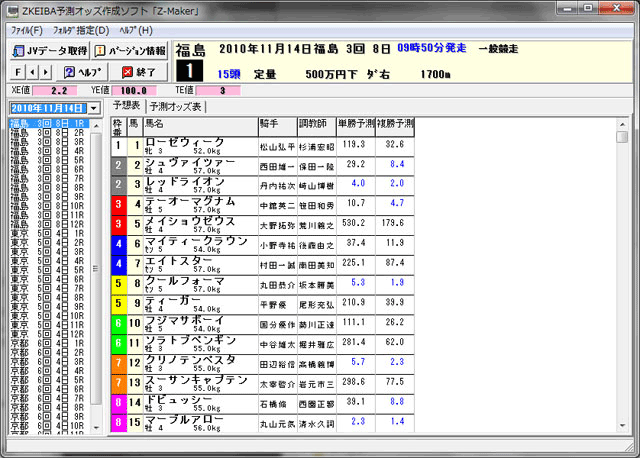Click the 馬名 column header

pyautogui.click(x=201, y=127)
